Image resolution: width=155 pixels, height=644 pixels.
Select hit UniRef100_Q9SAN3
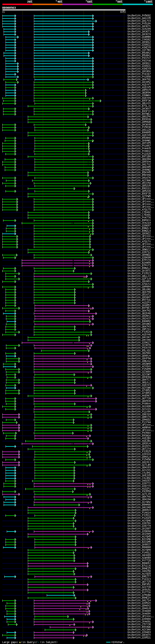point(139,324)
